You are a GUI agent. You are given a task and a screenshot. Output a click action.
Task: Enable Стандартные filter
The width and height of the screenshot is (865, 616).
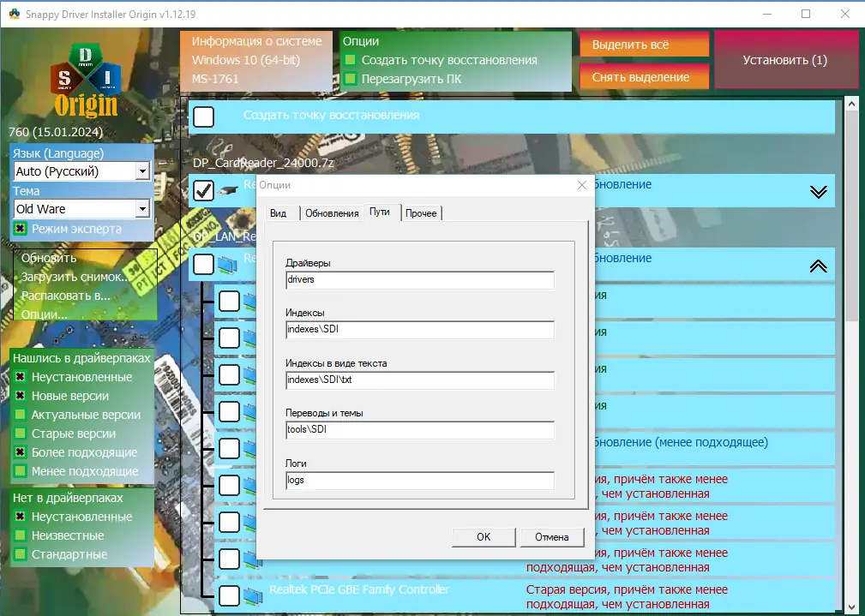coord(20,554)
